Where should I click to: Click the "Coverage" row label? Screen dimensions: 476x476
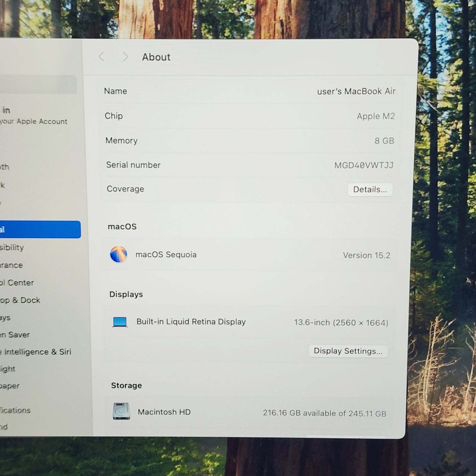[126, 189]
